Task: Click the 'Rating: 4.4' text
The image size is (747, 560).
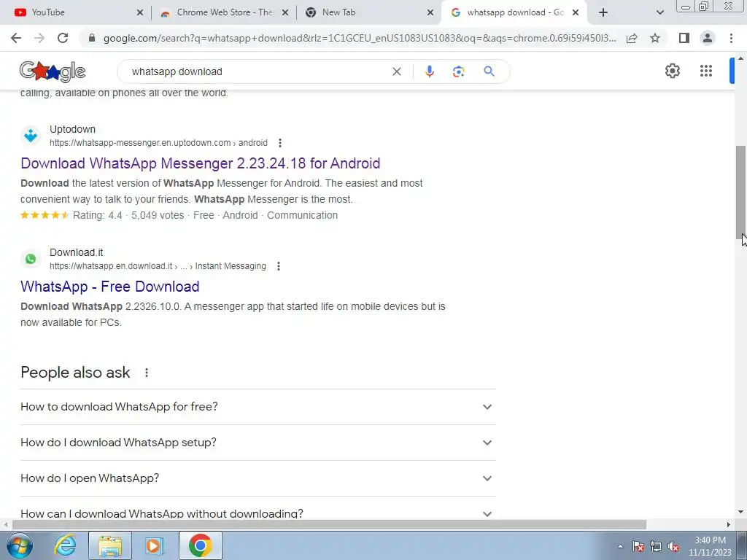Action: (x=97, y=215)
